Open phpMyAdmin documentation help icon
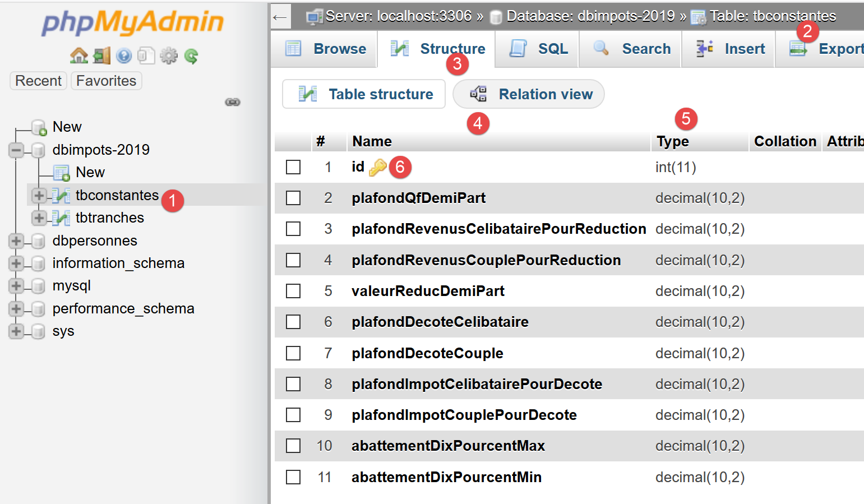864x504 pixels. tap(124, 56)
